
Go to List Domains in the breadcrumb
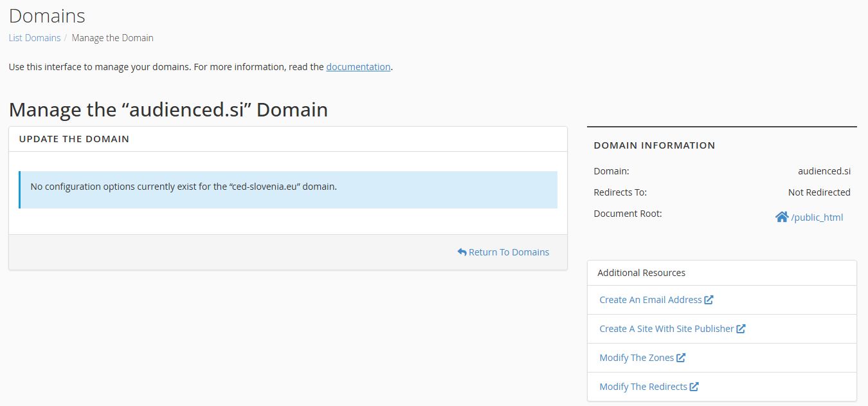(35, 38)
